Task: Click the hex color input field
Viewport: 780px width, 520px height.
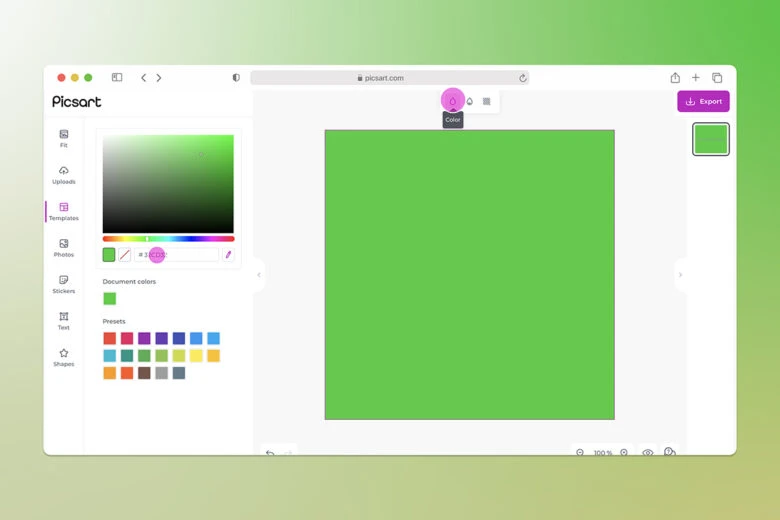Action: (177, 255)
